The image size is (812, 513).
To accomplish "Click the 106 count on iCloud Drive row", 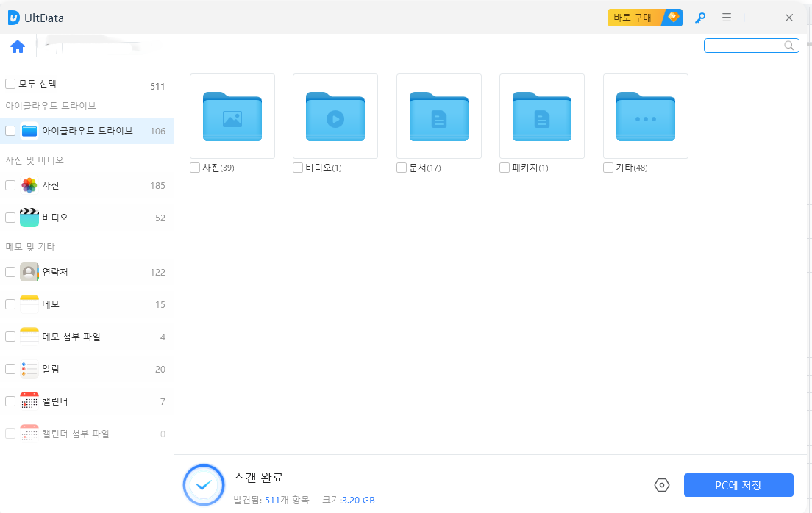I will 158,132.
